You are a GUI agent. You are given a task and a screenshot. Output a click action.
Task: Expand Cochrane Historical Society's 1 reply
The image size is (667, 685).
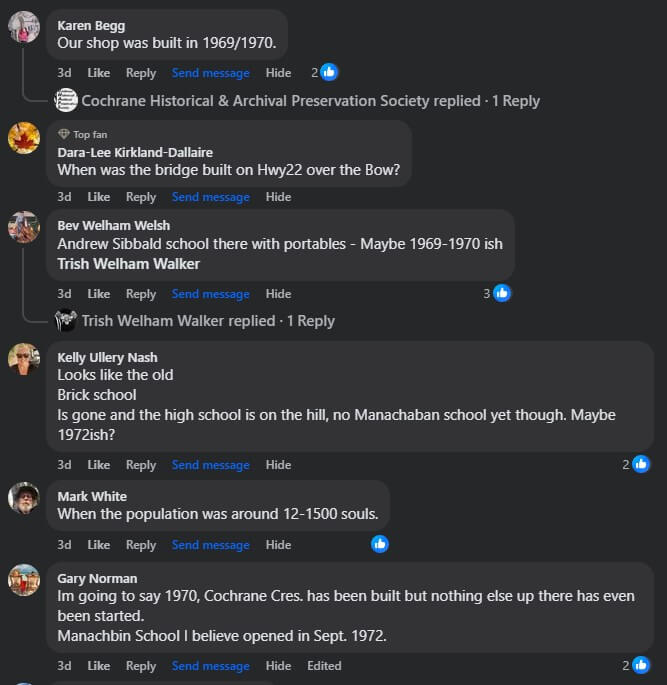[x=310, y=100]
